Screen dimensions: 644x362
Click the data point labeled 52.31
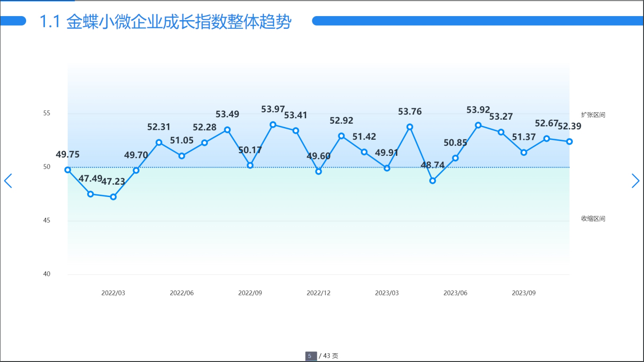[159, 143]
